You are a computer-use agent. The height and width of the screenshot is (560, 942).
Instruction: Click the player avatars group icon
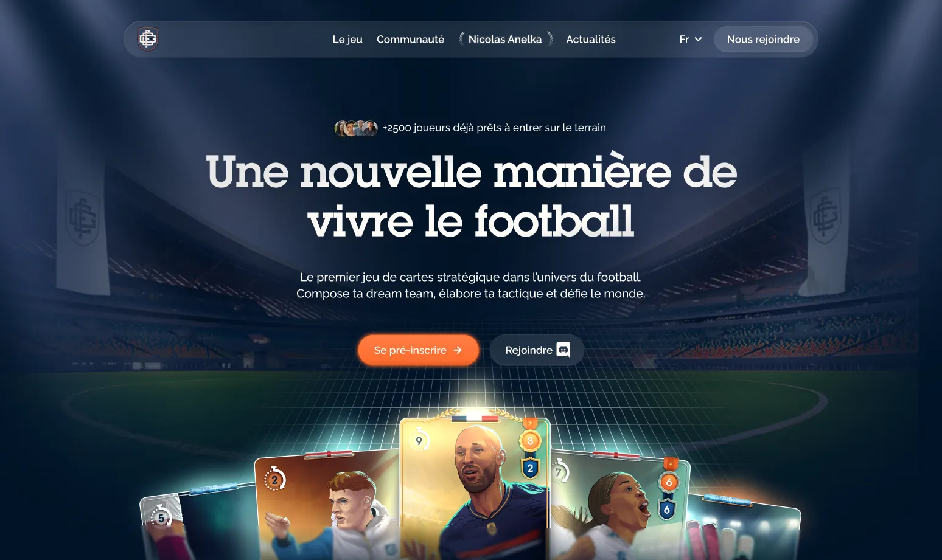click(356, 128)
